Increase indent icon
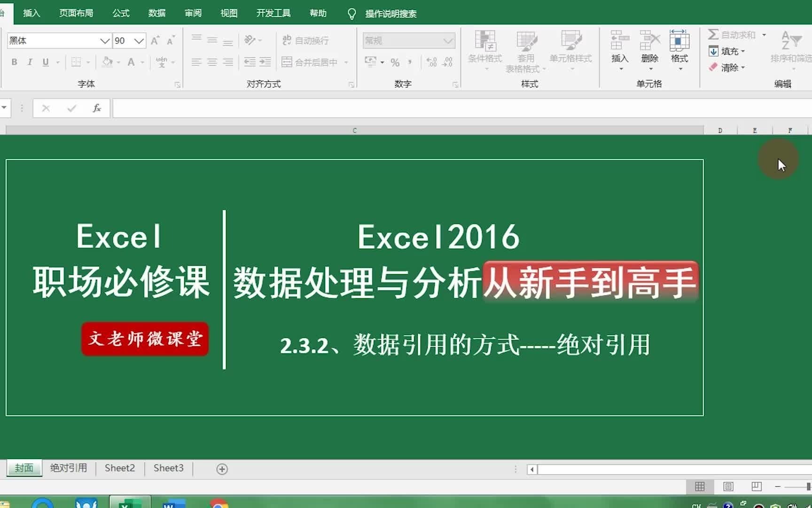This screenshot has height=508, width=812. (x=265, y=62)
